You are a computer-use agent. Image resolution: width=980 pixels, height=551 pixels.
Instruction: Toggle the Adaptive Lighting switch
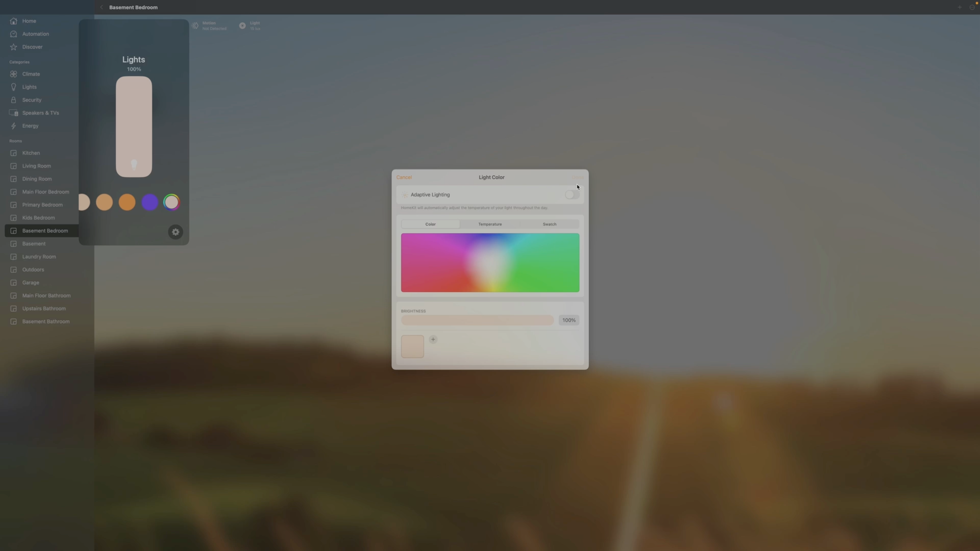pyautogui.click(x=571, y=195)
